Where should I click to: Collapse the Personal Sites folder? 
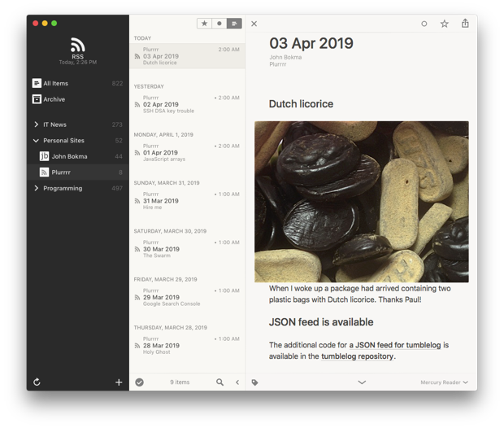36,141
